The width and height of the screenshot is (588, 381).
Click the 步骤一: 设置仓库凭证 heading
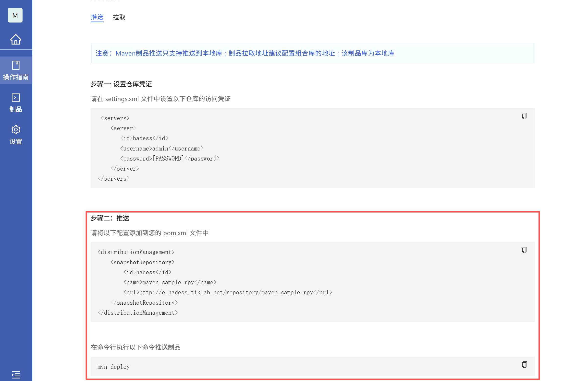(121, 84)
